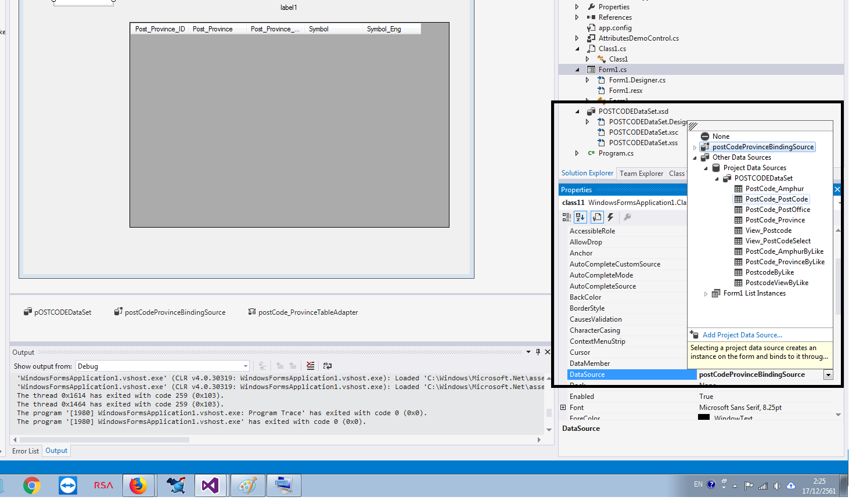Collapse the POSTCODEDataSet node in the picker
856x504 pixels.
click(717, 179)
